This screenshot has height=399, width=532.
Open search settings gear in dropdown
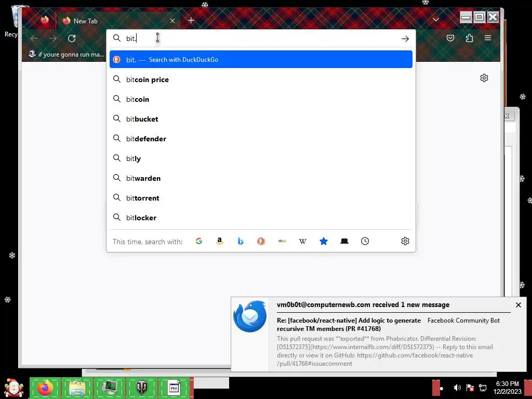[x=405, y=241]
